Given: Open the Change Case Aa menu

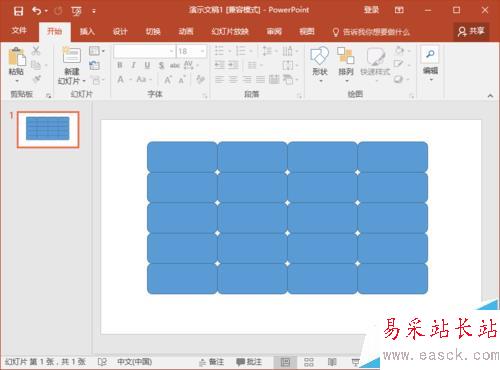Looking at the screenshot, I should click(x=143, y=79).
